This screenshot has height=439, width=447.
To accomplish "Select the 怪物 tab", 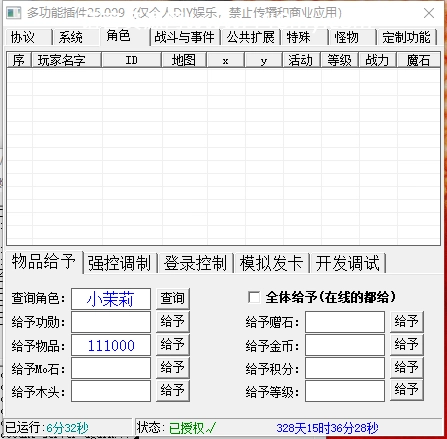I will (353, 37).
